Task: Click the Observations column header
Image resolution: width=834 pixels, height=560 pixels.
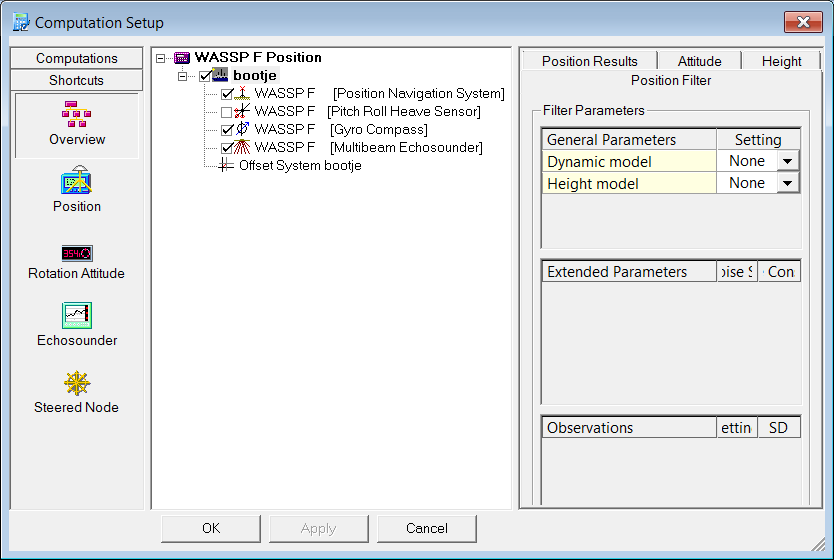Action: point(629,428)
